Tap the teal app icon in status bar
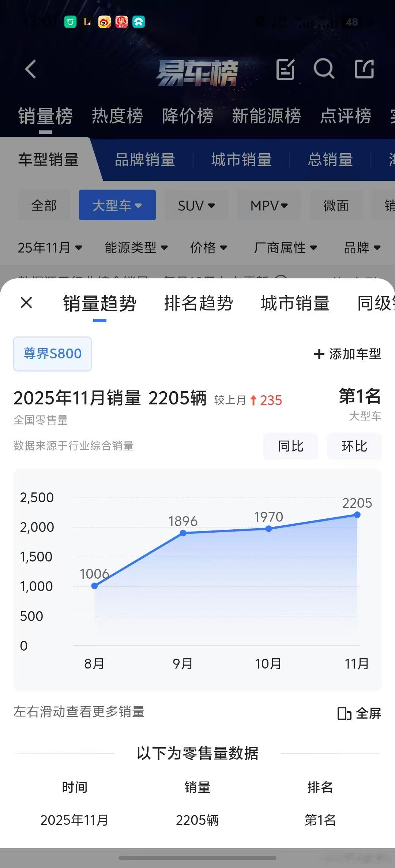The height and width of the screenshot is (868, 395). 139,22
